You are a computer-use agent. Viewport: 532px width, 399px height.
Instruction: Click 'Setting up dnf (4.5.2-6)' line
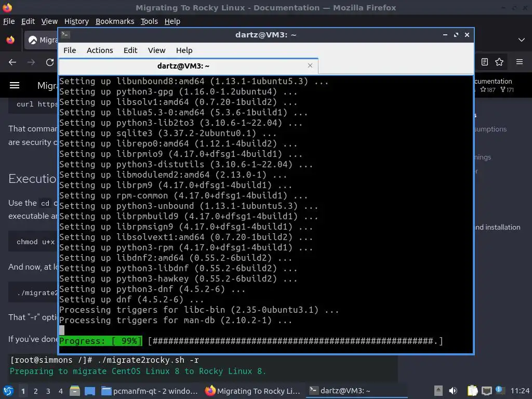point(131,300)
